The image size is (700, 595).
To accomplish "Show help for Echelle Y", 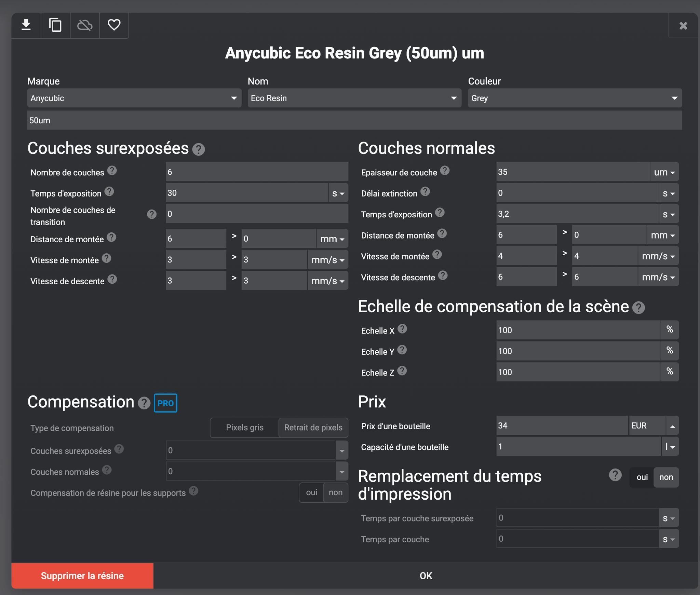I will click(x=402, y=350).
